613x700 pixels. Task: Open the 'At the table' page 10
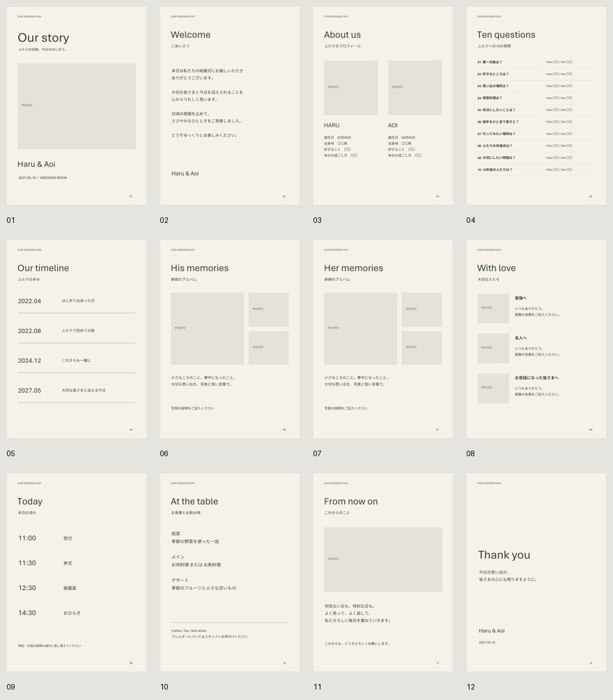coord(229,573)
